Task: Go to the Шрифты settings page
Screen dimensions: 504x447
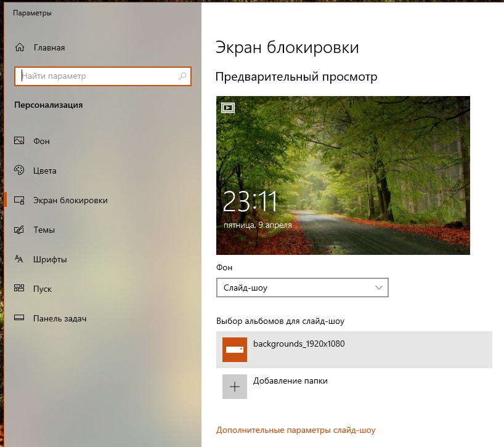Action: [50, 259]
